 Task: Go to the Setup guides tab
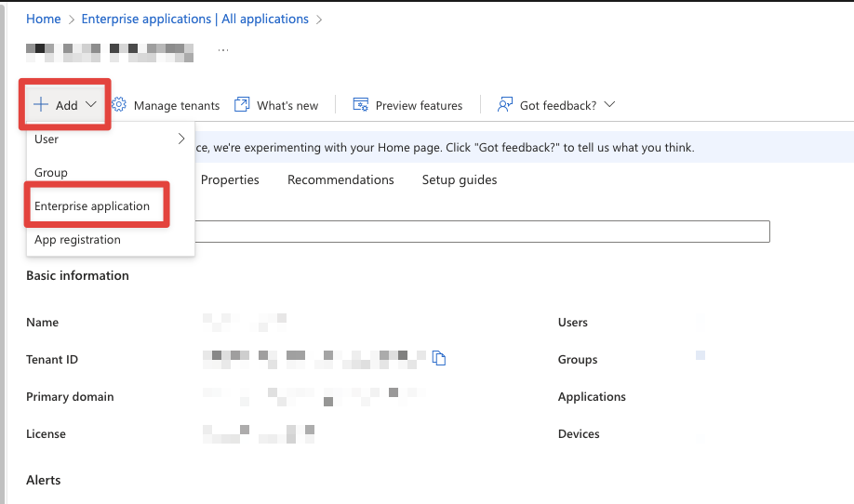460,179
